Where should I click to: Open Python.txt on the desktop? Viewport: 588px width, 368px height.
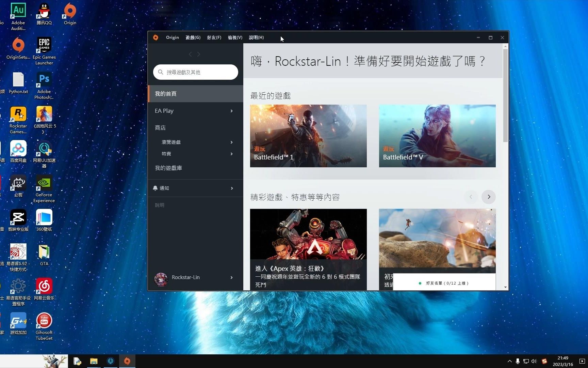[x=18, y=83]
